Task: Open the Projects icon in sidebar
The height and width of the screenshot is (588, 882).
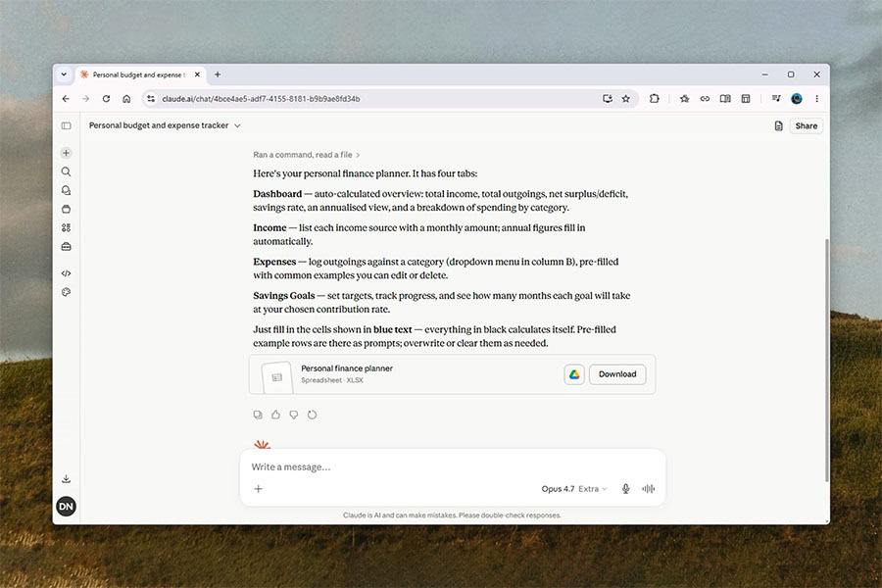Action: coord(66,209)
